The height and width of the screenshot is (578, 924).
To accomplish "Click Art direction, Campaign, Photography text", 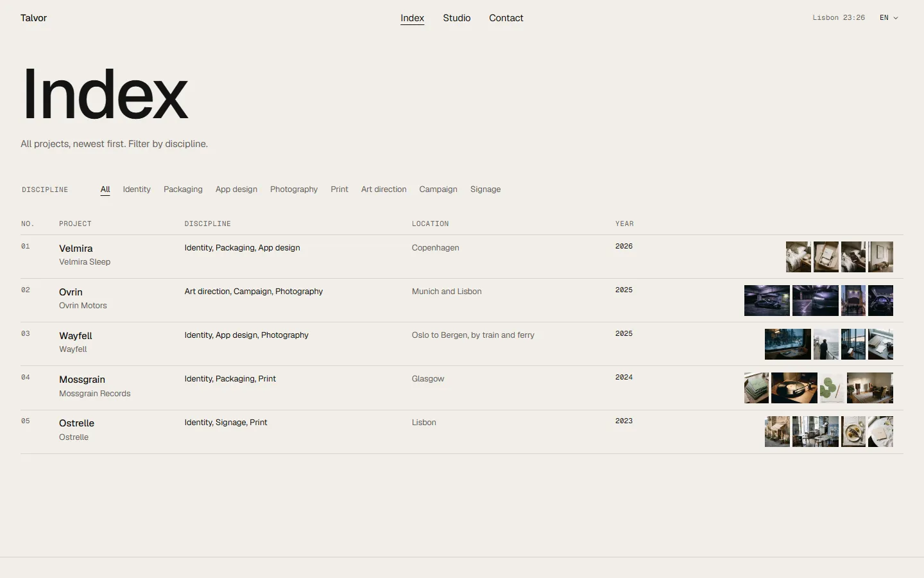I will tap(253, 292).
